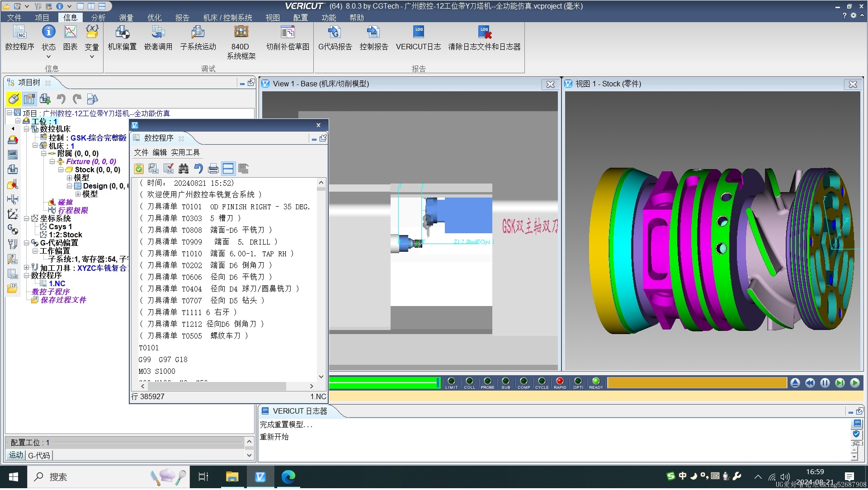Open the 机床/控制系统 ribbon tab

[x=227, y=18]
